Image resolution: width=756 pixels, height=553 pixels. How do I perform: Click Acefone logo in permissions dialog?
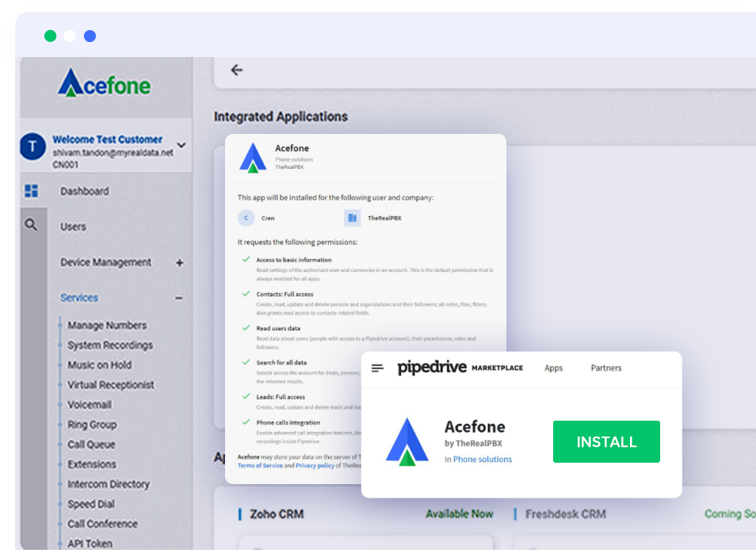coord(253,158)
